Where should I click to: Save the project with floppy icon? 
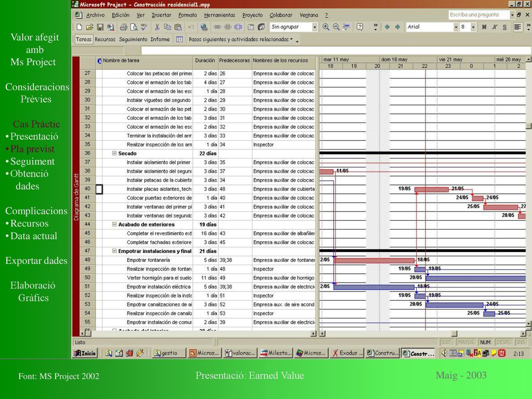pyautogui.click(x=100, y=27)
